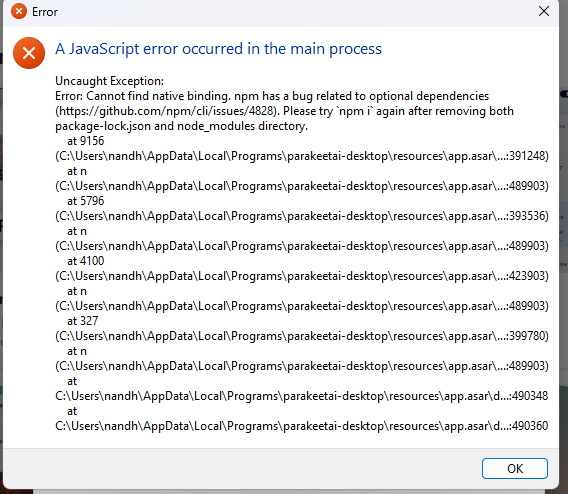Viewport: 568px width, 494px height.
Task: Click the "Uncaught Exception:" label
Action: 109,81
